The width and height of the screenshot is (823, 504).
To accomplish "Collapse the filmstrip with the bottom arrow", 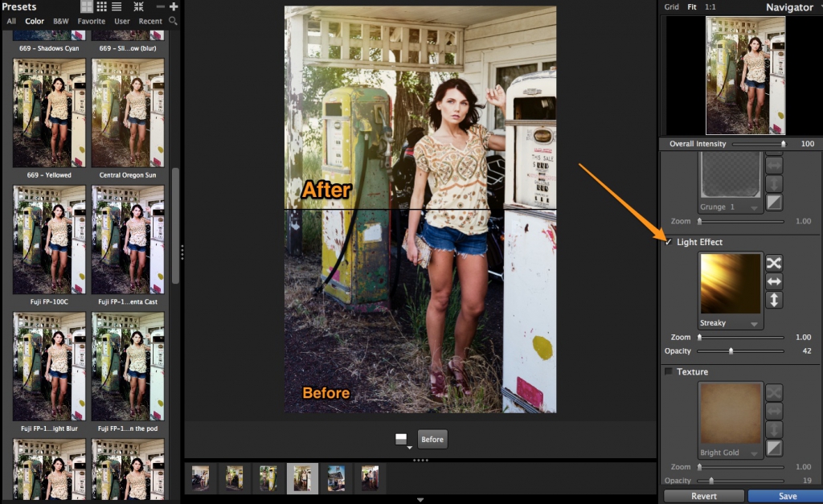I will point(420,499).
